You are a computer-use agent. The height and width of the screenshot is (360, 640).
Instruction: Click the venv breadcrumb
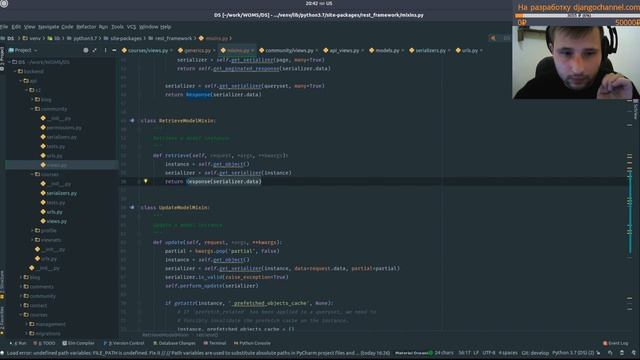coord(32,38)
